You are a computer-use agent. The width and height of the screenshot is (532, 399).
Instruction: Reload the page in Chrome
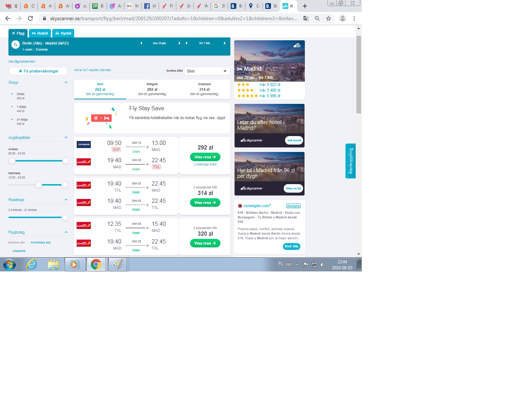(30, 18)
